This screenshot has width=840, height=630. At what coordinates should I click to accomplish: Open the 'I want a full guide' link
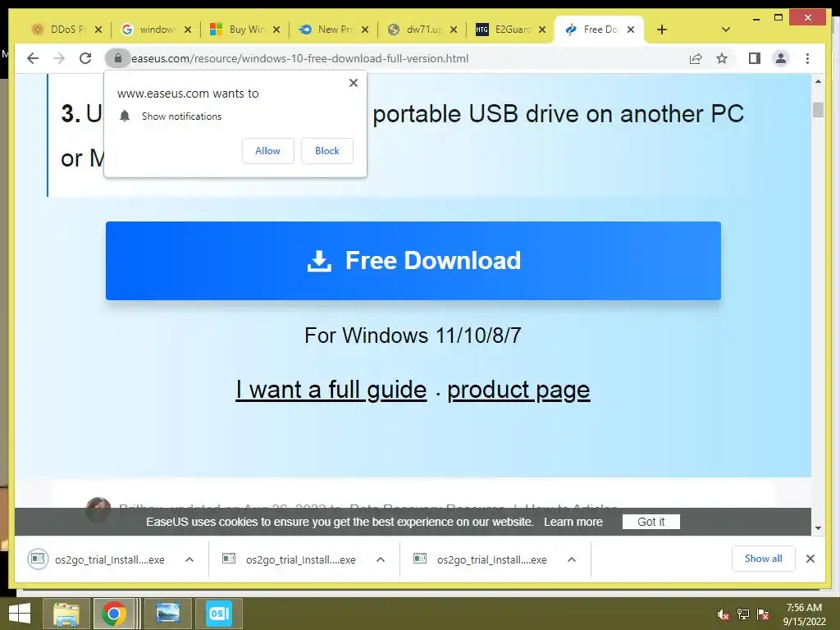[x=331, y=390]
